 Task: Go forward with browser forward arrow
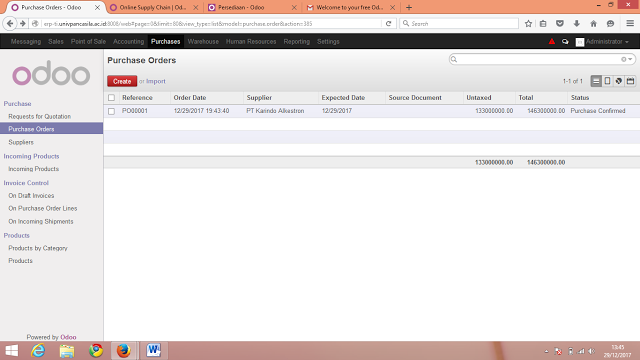[23, 24]
